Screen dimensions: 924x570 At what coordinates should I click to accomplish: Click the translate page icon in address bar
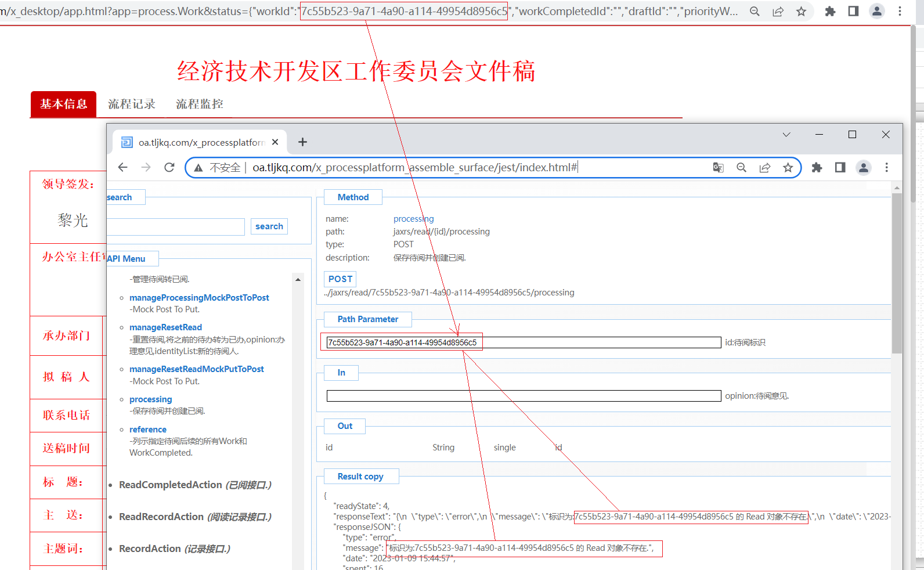coord(718,168)
